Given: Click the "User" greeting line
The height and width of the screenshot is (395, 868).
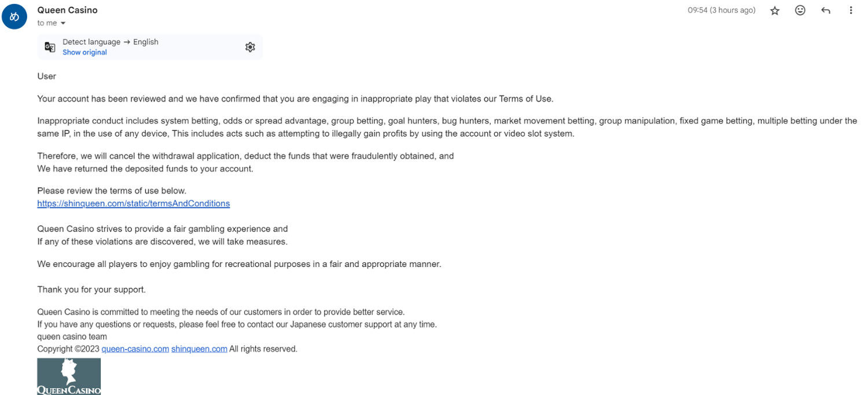Looking at the screenshot, I should [46, 76].
